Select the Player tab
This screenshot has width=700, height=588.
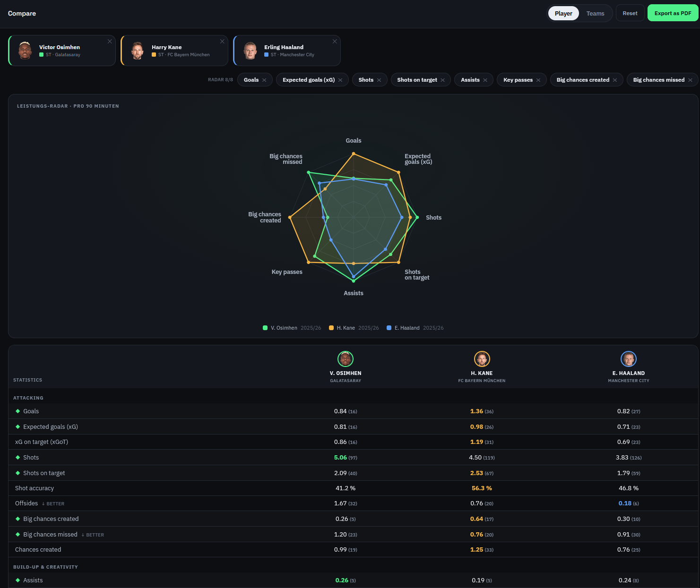[x=563, y=14]
